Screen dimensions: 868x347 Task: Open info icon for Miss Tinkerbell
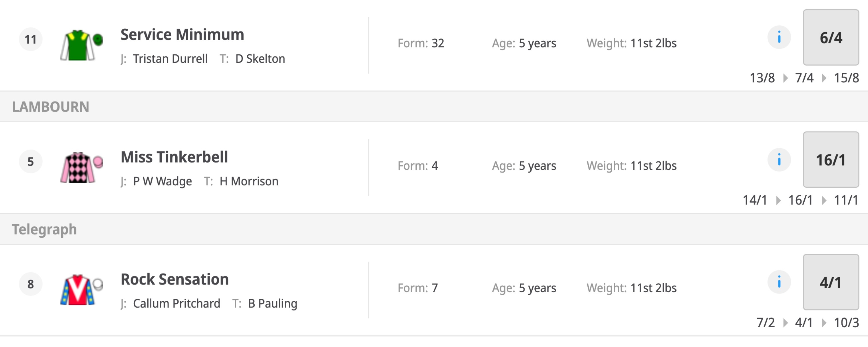click(779, 160)
